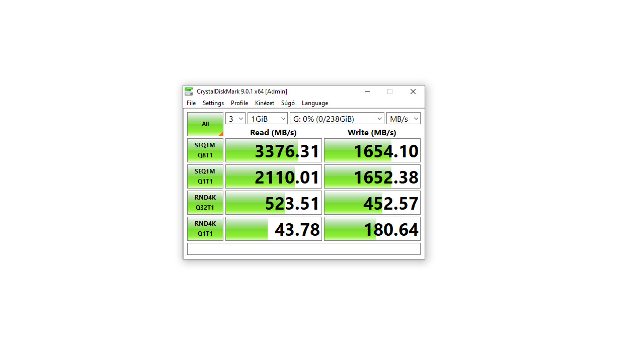
Task: Expand the MB/s unit dropdown
Action: point(404,119)
